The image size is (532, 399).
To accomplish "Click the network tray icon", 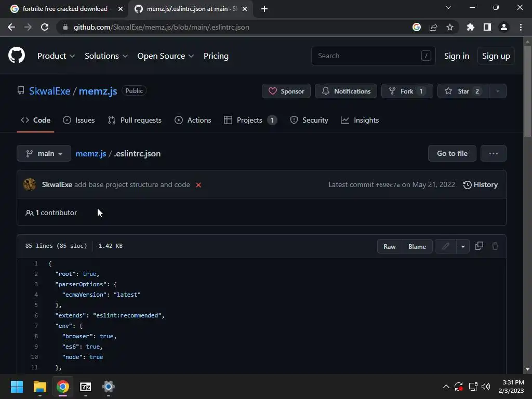I will click(x=473, y=387).
